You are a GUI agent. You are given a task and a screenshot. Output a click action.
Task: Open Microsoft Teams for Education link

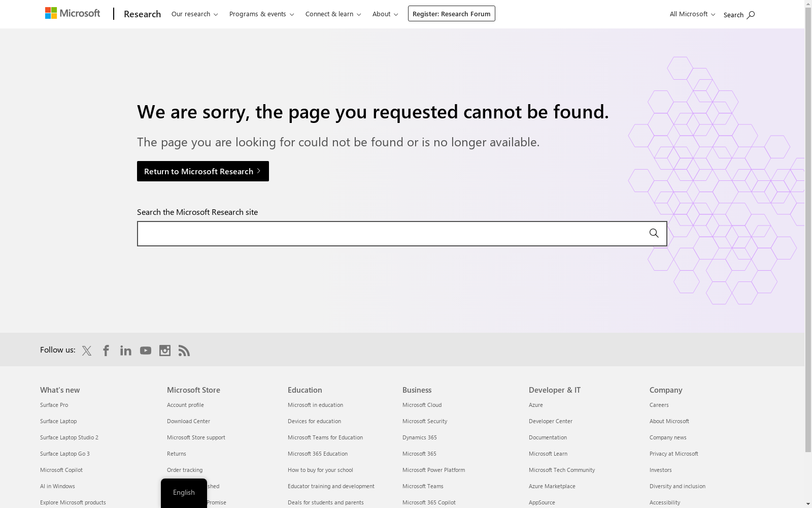coord(325,437)
